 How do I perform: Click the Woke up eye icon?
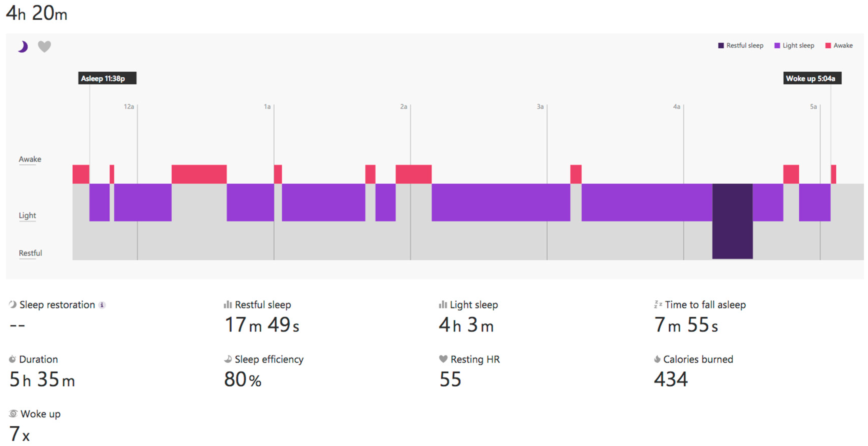tap(13, 413)
